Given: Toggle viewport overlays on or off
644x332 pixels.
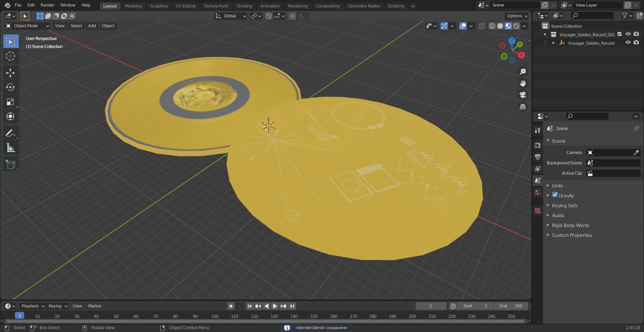Looking at the screenshot, I should pos(463,26).
